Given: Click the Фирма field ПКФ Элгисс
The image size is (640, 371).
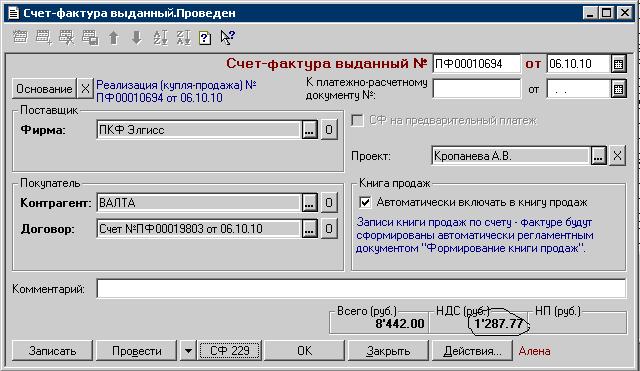Looking at the screenshot, I should [199, 130].
